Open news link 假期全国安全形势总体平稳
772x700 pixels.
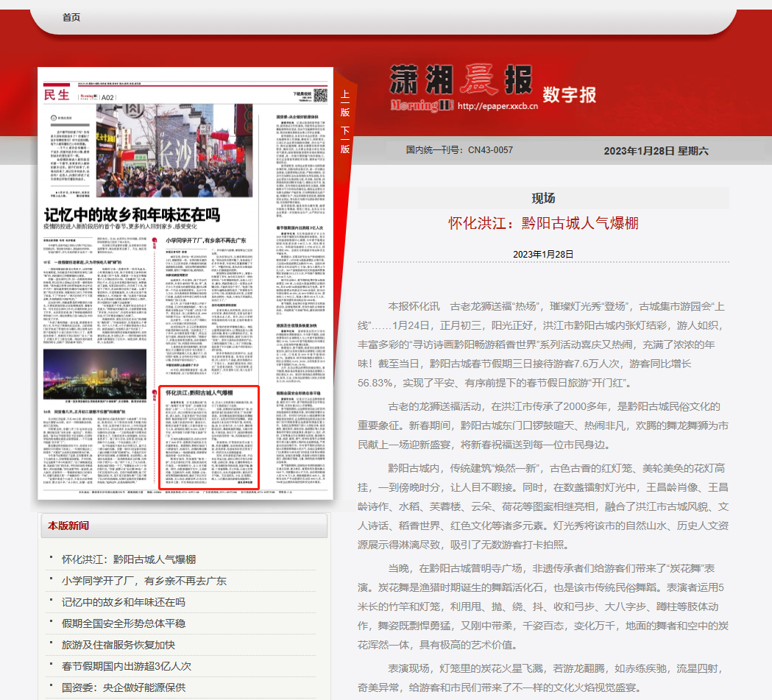(123, 623)
